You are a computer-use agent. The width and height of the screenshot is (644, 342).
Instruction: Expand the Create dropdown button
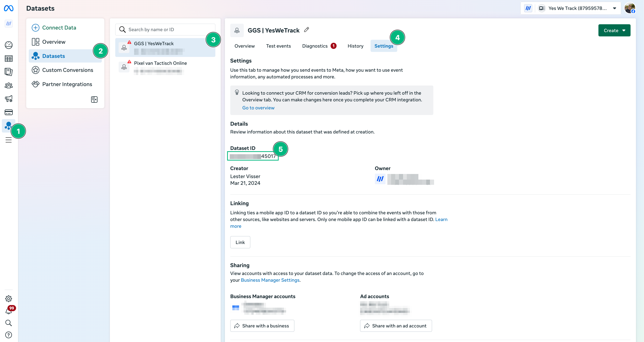(x=614, y=30)
